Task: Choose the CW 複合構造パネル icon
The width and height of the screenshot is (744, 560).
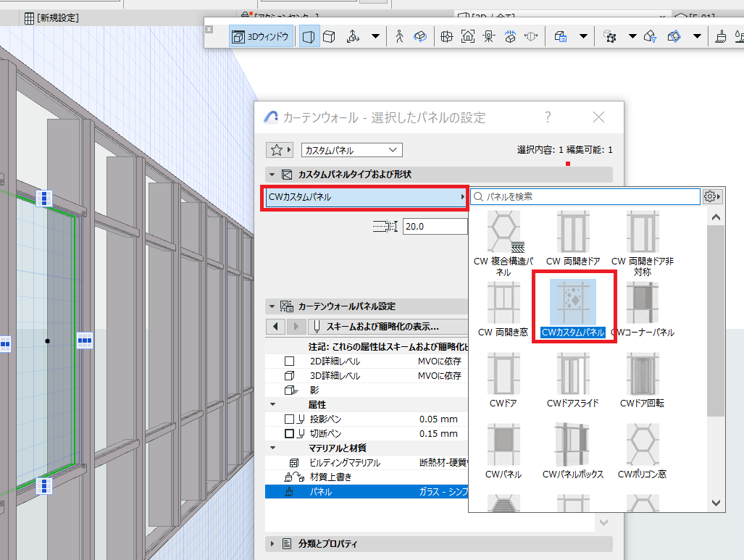Action: pyautogui.click(x=503, y=232)
